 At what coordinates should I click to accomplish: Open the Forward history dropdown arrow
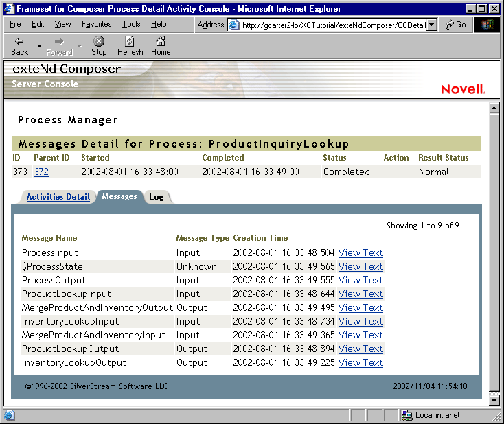(80, 46)
